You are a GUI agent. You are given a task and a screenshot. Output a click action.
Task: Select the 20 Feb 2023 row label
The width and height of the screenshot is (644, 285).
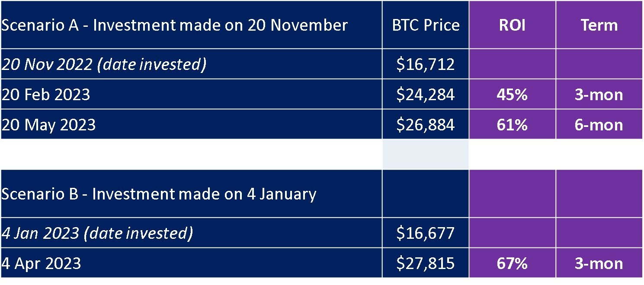(191, 94)
